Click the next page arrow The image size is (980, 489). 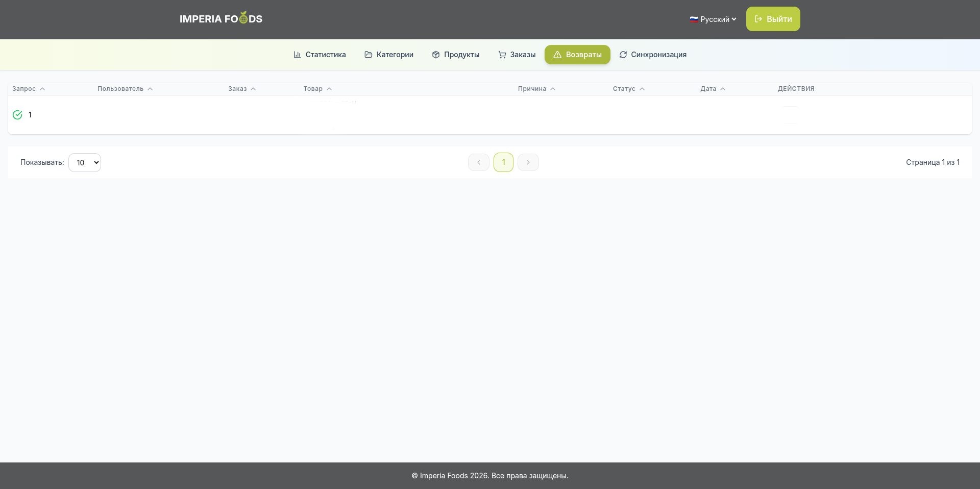tap(528, 162)
